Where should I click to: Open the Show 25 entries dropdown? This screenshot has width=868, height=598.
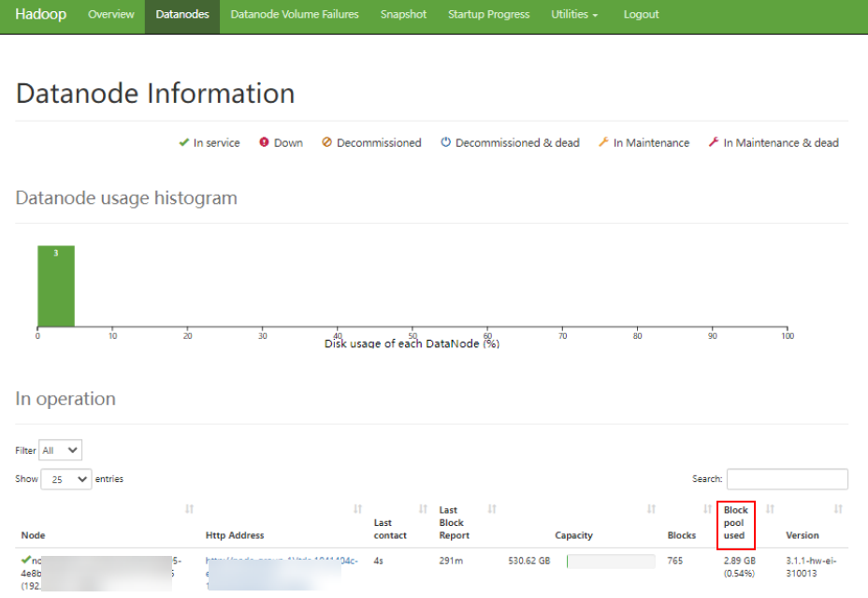pos(66,479)
